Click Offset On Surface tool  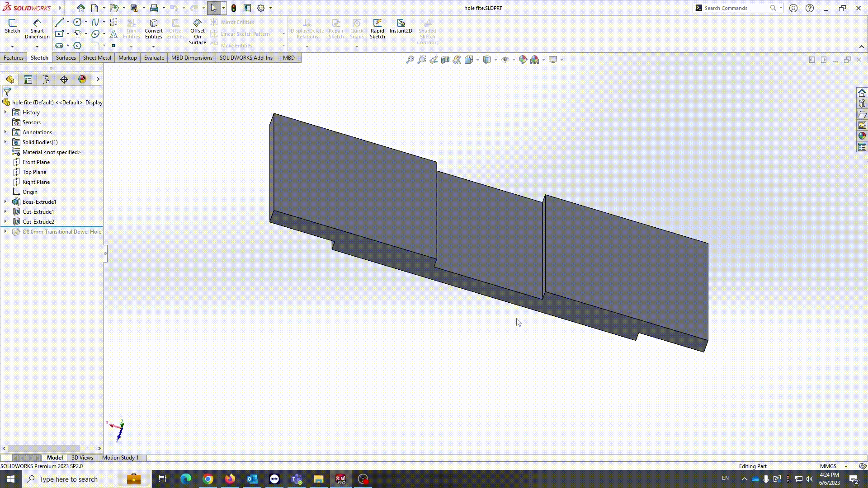198,32
